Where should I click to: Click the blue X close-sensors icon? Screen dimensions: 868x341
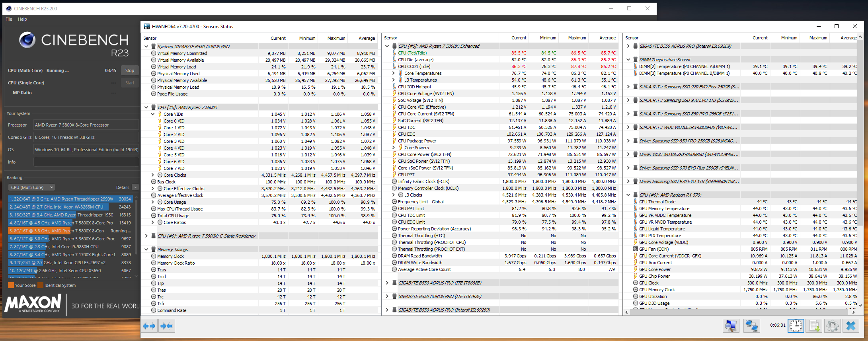(851, 326)
